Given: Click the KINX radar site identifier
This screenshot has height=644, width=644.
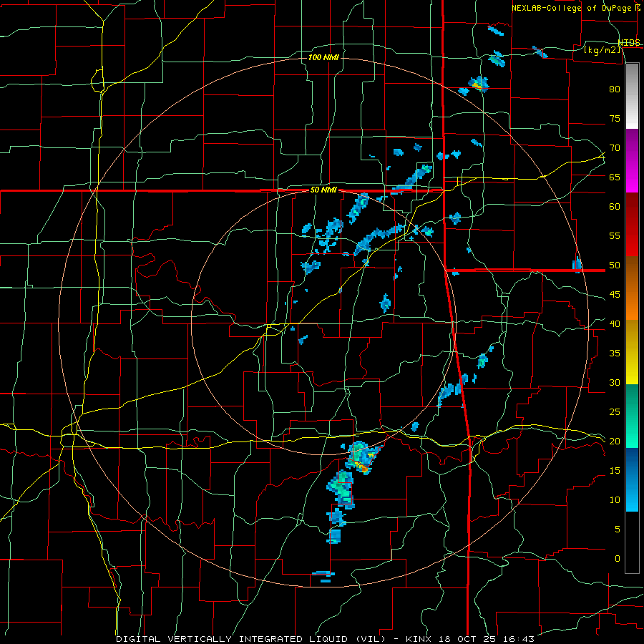Looking at the screenshot, I should pos(419,639).
